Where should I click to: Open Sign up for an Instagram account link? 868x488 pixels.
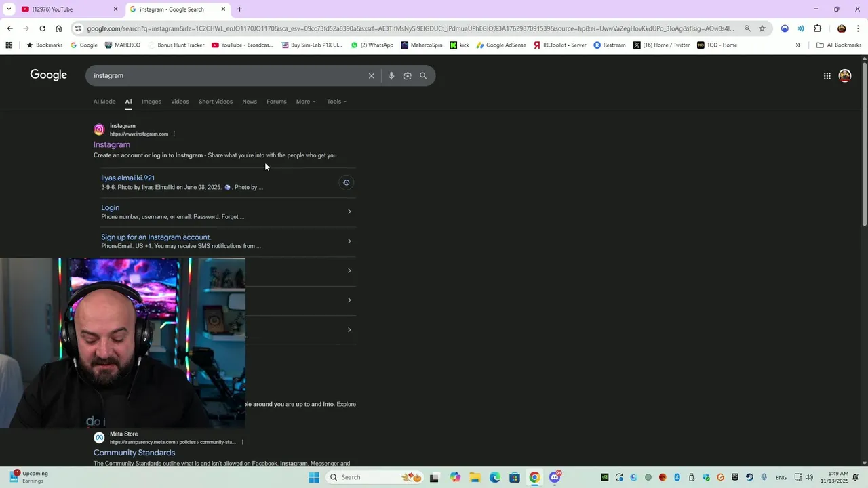pos(156,237)
